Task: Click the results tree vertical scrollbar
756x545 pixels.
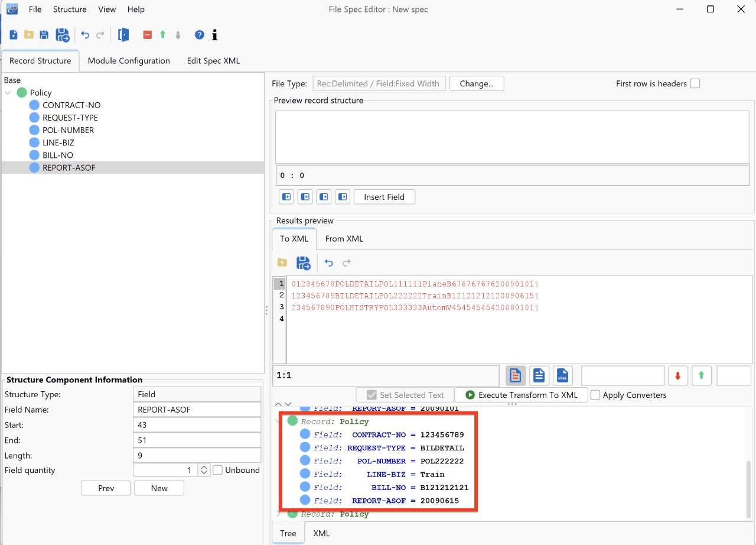Action: coord(750,488)
